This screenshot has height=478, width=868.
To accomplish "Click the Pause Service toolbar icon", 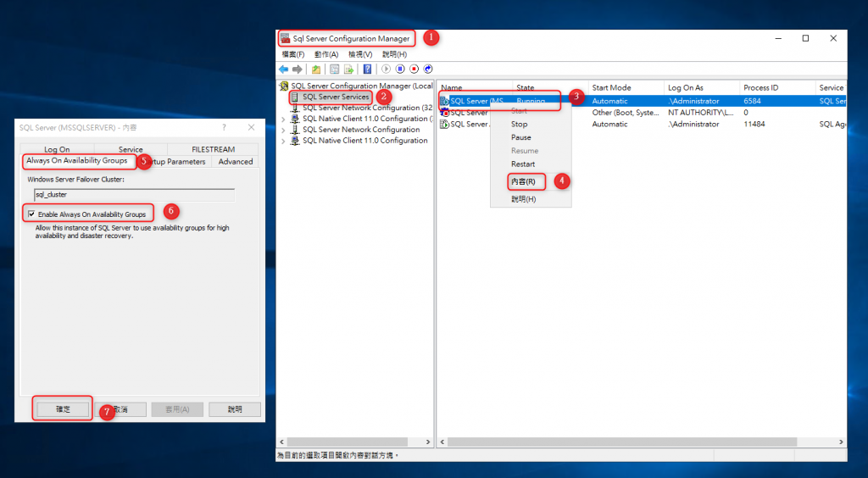I will (400, 69).
